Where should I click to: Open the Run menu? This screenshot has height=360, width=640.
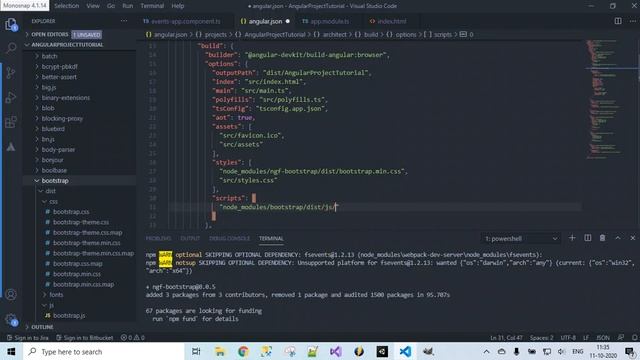(x=128, y=6)
